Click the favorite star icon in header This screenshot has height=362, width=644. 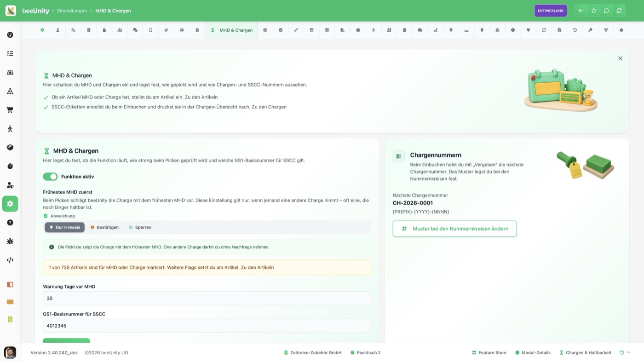[594, 11]
